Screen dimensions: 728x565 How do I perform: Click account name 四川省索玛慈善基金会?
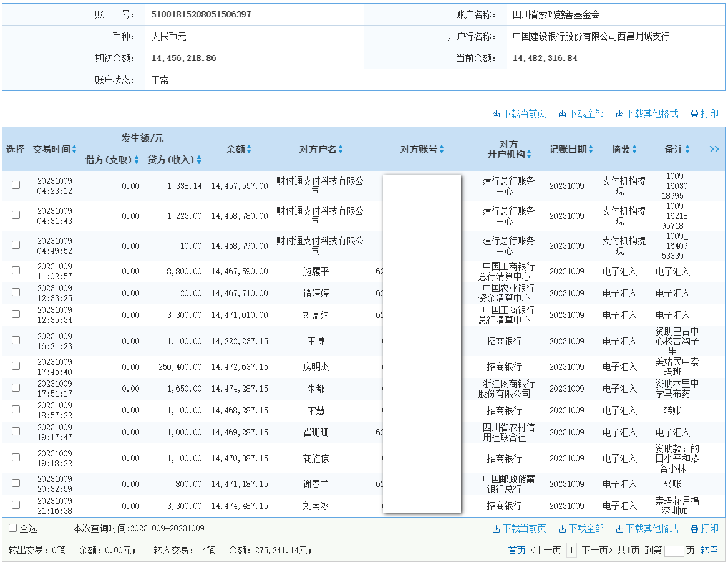pos(556,14)
